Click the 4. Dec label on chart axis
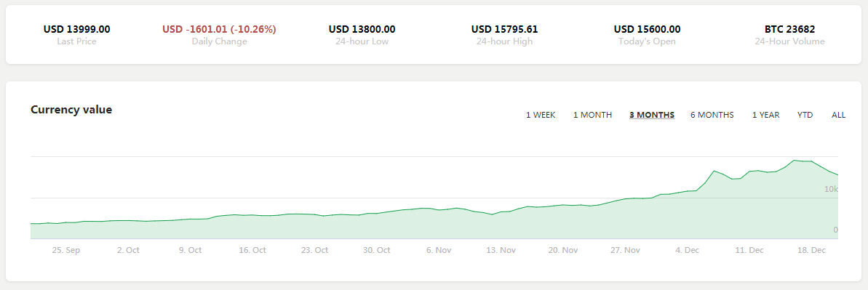 [x=687, y=250]
